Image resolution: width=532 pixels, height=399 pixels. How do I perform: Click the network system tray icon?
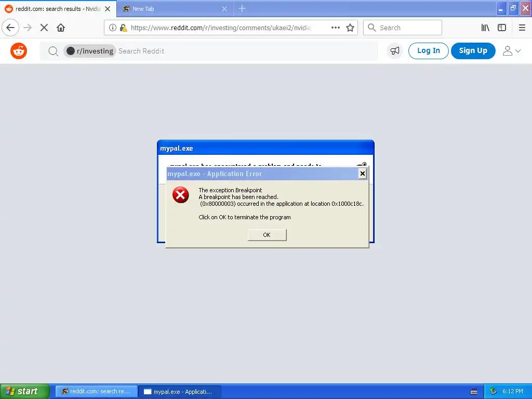click(x=494, y=392)
